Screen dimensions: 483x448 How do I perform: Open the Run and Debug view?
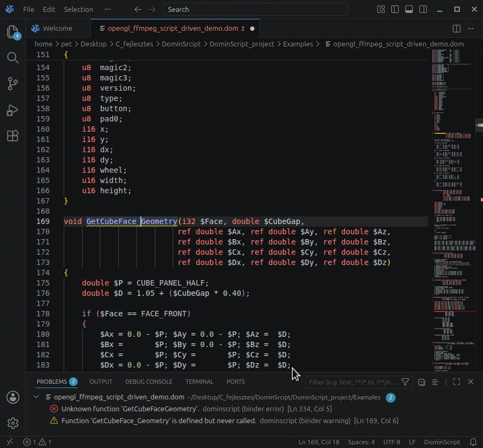coord(12,110)
